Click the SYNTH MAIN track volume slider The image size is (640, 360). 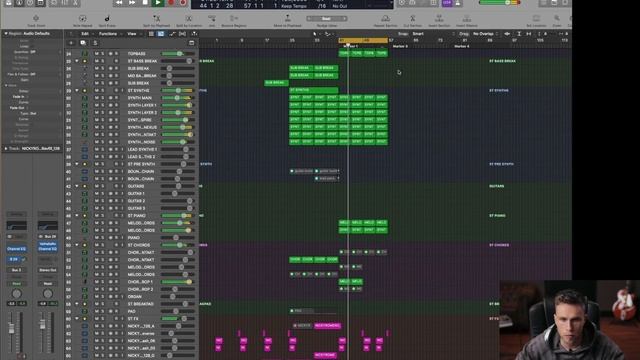click(178, 98)
